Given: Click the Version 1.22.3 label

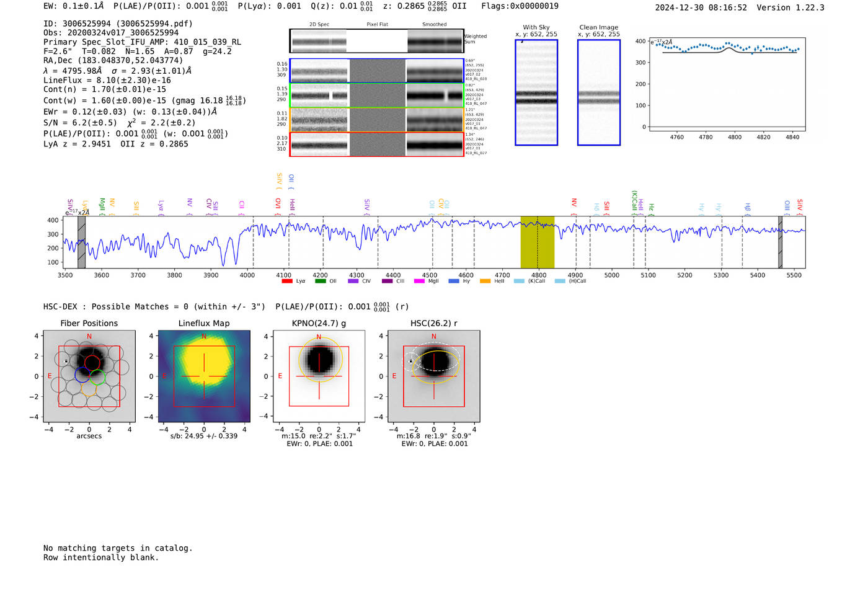Looking at the screenshot, I should coord(790,7).
